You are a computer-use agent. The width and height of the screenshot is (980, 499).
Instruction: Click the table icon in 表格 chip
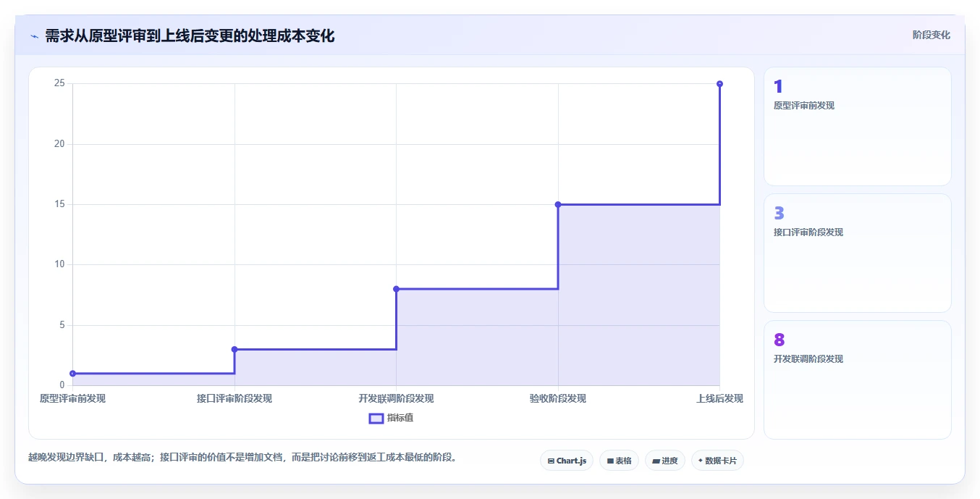(610, 461)
